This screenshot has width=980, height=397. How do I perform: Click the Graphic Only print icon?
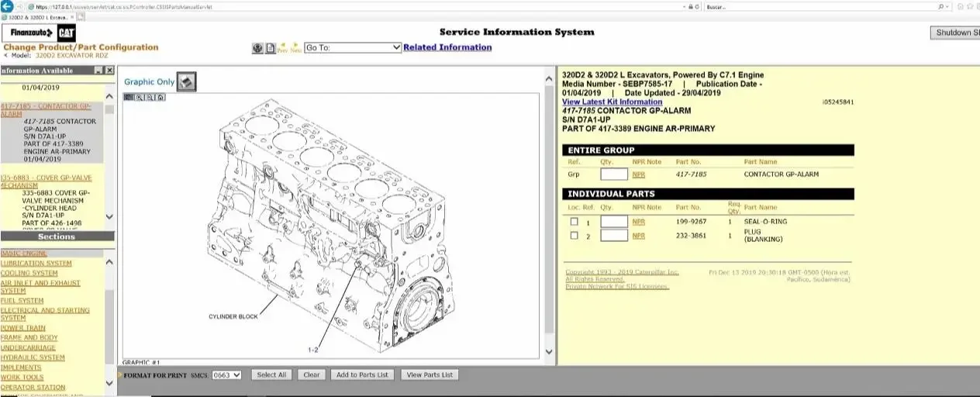point(186,81)
